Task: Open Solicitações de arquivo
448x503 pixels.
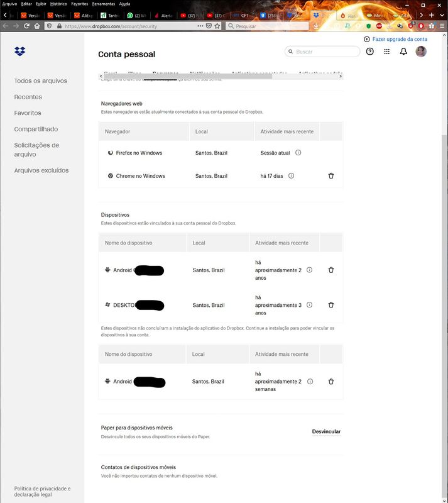Action: [36, 150]
